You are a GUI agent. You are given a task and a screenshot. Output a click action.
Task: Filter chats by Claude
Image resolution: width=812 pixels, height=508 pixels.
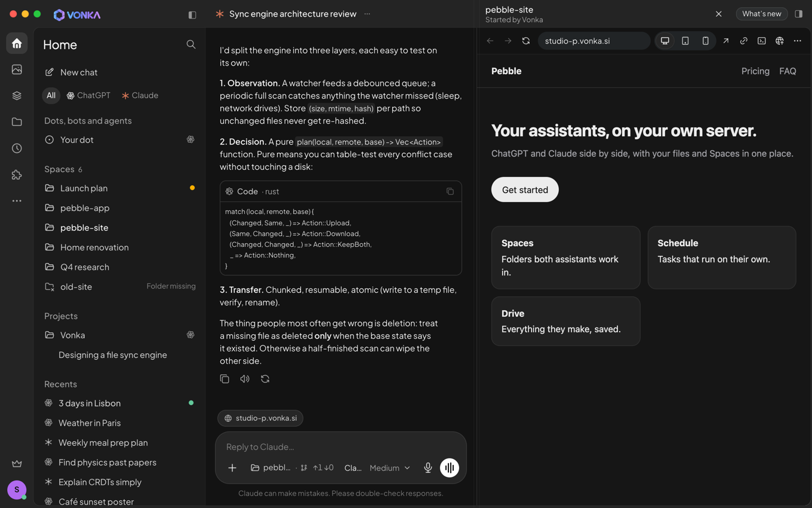(140, 96)
